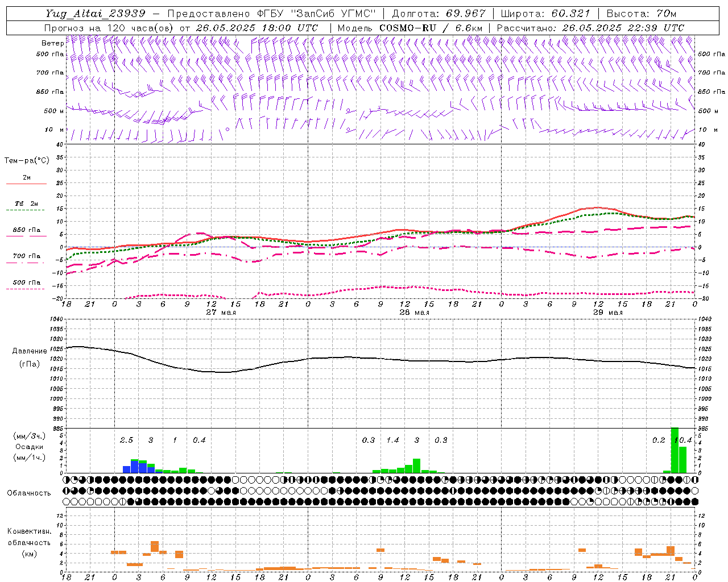Click the Тем-ра(°C) axis title
This screenshot has width=728, height=582.
point(27,160)
